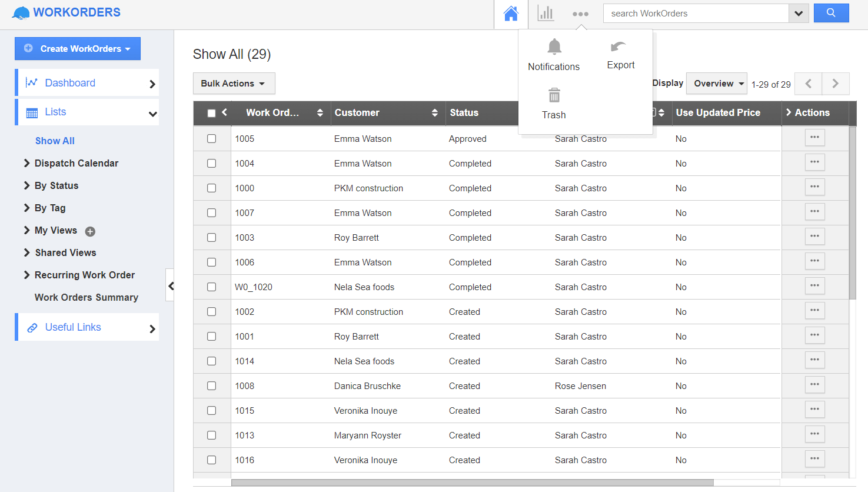Open the reports bar-chart icon
This screenshot has width=868, height=492.
[546, 13]
